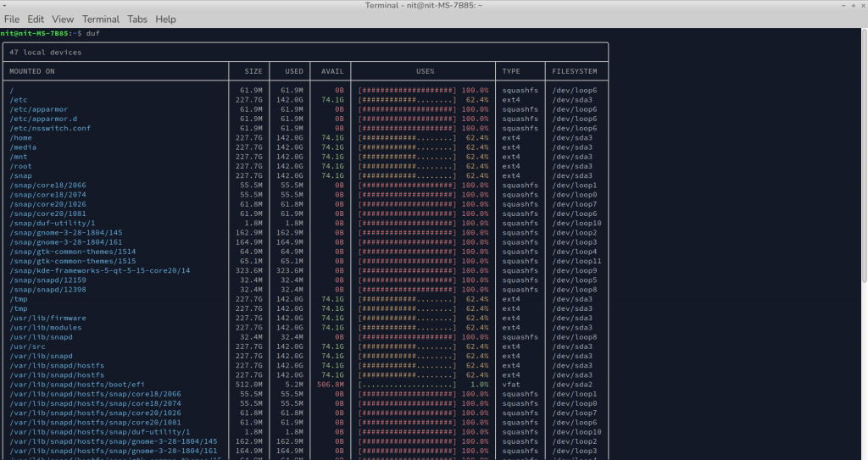Click the USE% column header
The width and height of the screenshot is (868, 460).
[x=426, y=71]
